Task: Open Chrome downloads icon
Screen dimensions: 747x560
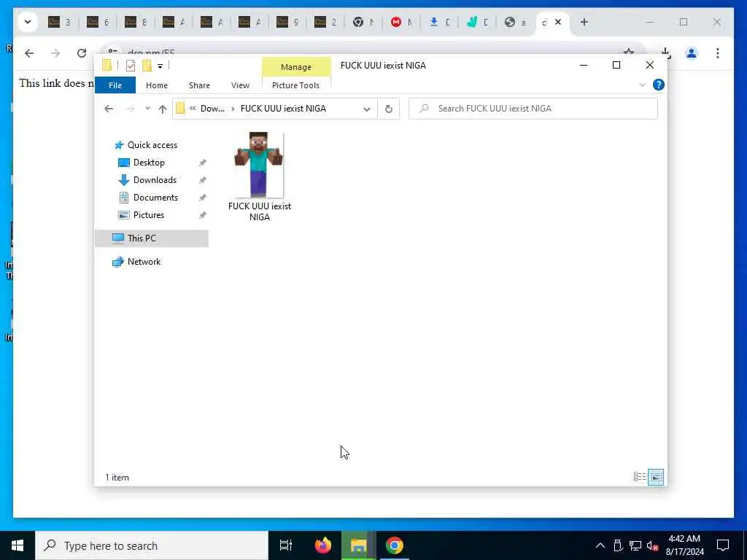Action: coord(665,53)
